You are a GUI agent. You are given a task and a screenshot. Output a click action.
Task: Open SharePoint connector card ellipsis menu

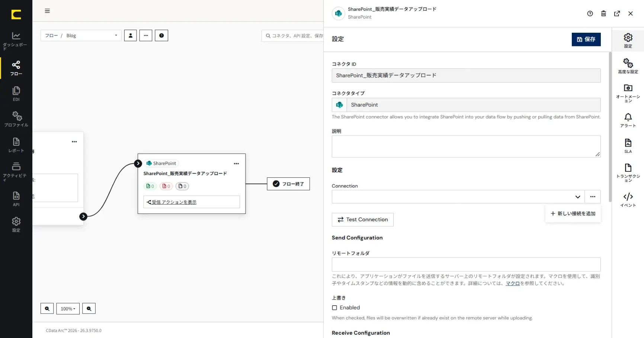tap(236, 164)
